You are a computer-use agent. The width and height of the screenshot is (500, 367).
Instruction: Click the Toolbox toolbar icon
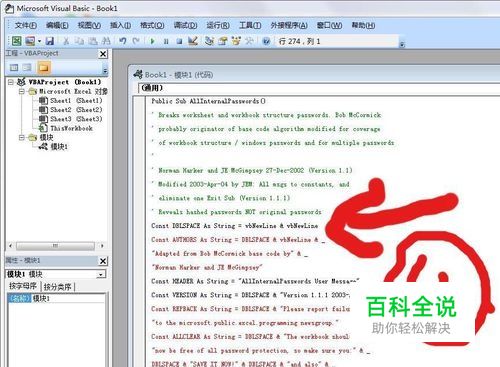pyautogui.click(x=249, y=41)
